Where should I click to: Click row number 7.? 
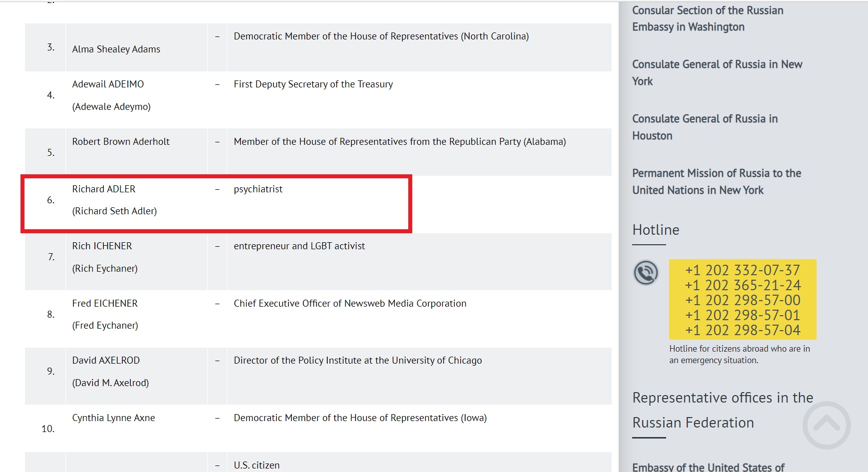[x=51, y=257]
